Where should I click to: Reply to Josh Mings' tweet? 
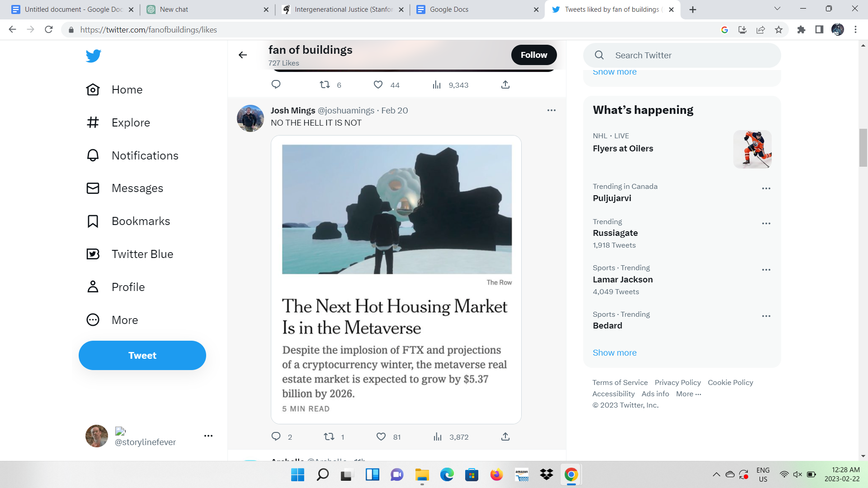coord(276,436)
